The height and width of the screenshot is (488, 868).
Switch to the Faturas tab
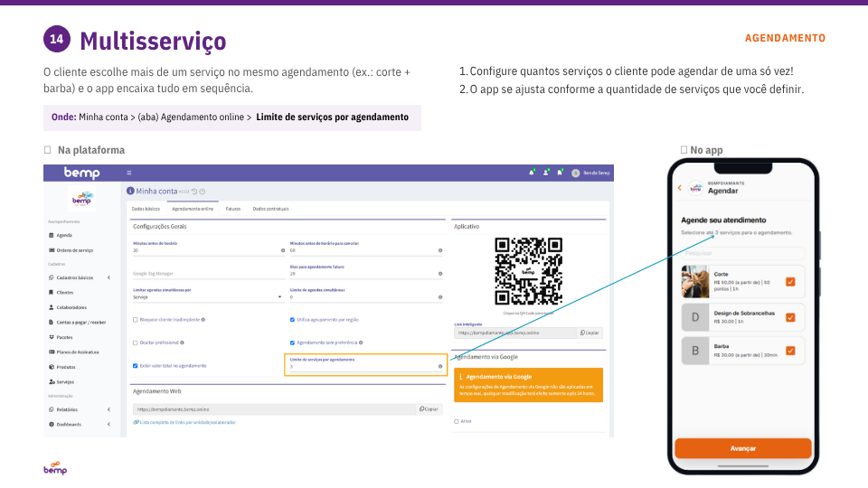(x=233, y=209)
